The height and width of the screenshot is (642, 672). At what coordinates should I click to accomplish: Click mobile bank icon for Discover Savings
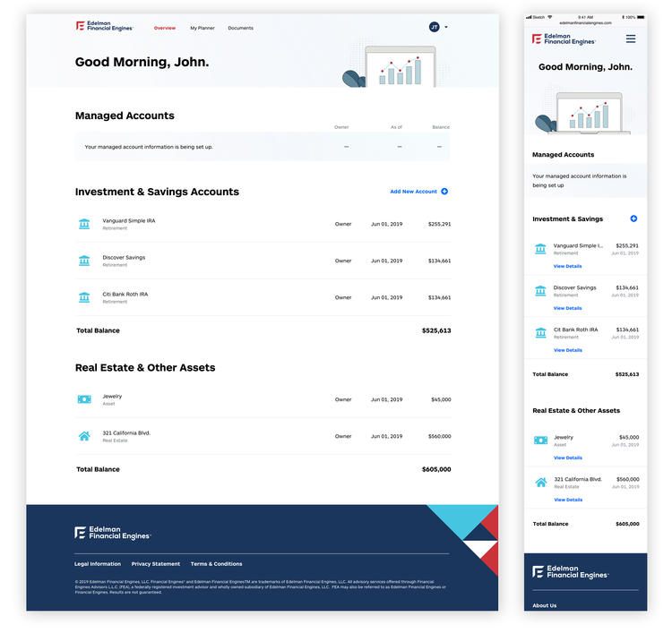pyautogui.click(x=540, y=291)
